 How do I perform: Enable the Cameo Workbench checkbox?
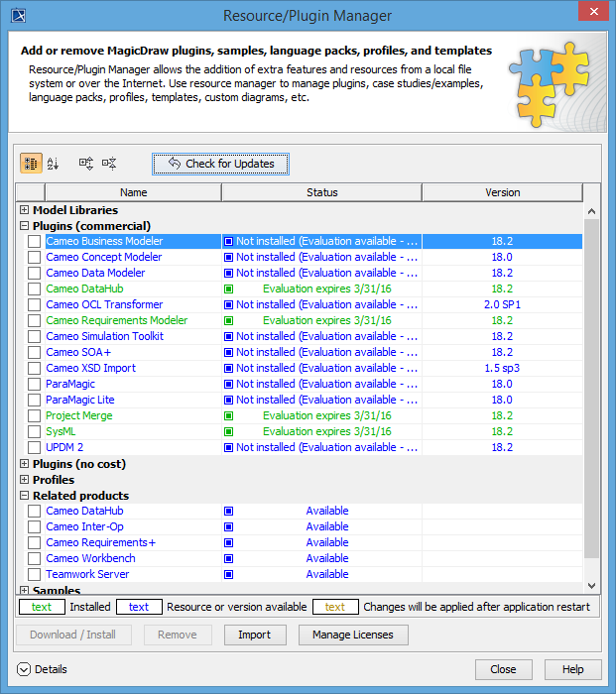click(x=35, y=558)
